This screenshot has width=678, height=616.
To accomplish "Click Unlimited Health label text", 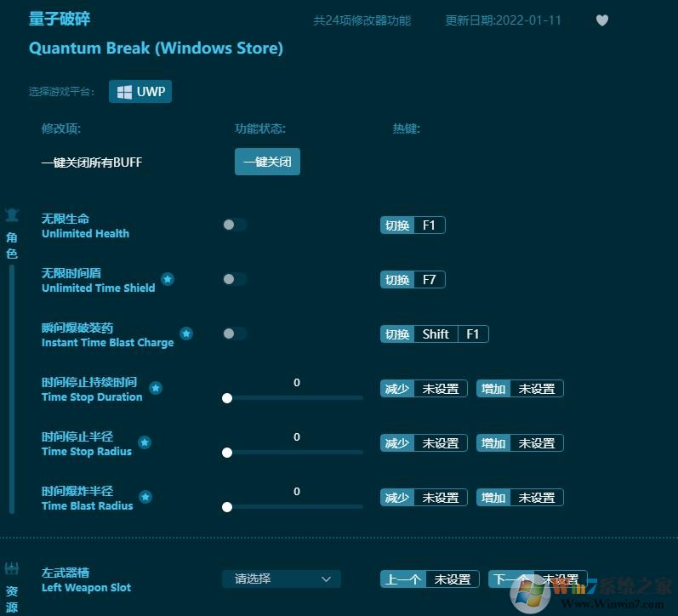I will coord(85,234).
